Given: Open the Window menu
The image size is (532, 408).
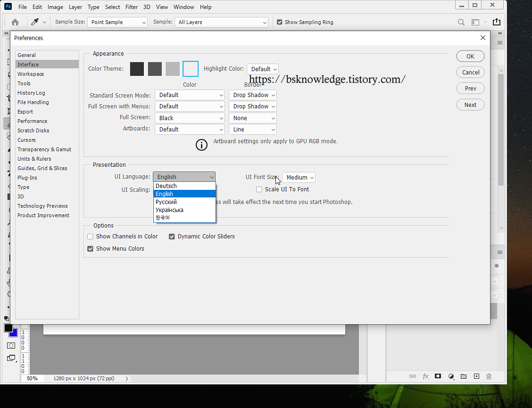Looking at the screenshot, I should [x=183, y=7].
